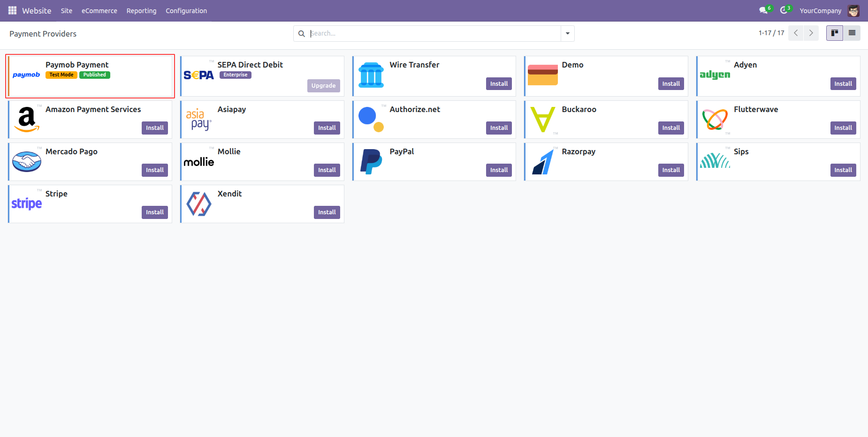
Task: Click the Stripe logo
Action: coord(27,203)
